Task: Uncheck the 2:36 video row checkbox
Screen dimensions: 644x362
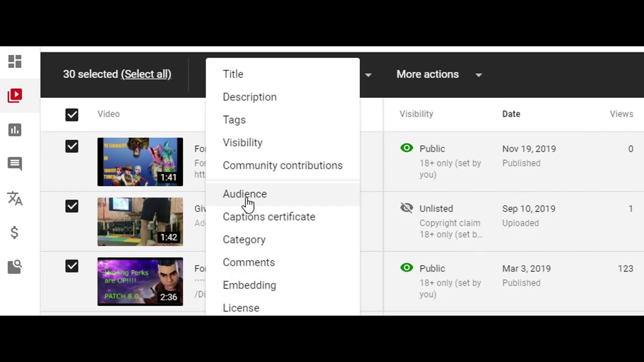Action: (72, 266)
